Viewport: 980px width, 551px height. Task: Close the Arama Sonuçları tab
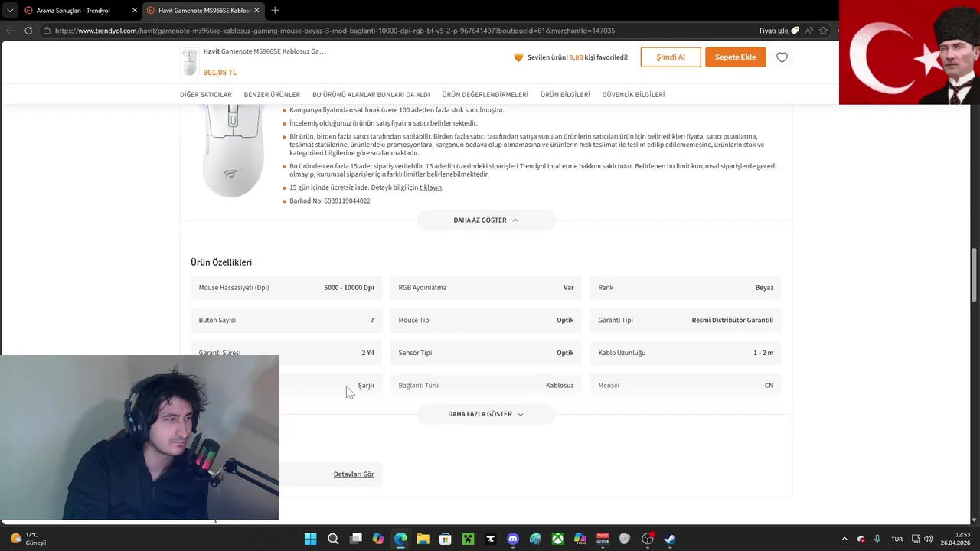click(x=135, y=11)
